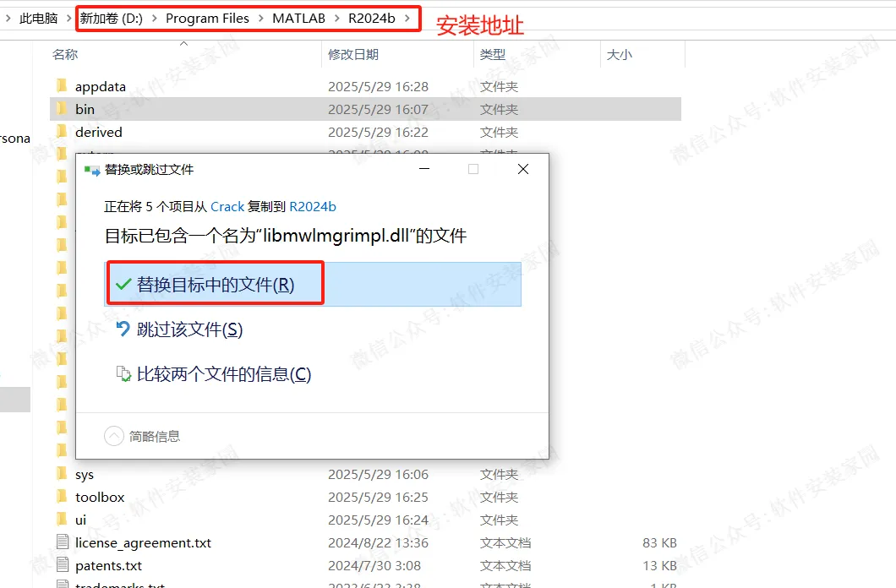Click the 2025/5/29 16:28 date for appdata
The image size is (896, 588).
click(x=378, y=86)
